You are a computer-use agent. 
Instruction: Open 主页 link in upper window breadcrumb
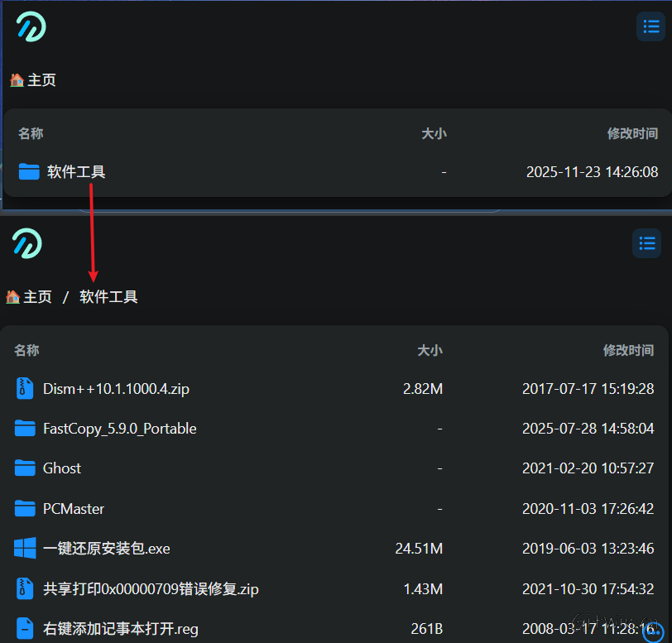[x=41, y=80]
